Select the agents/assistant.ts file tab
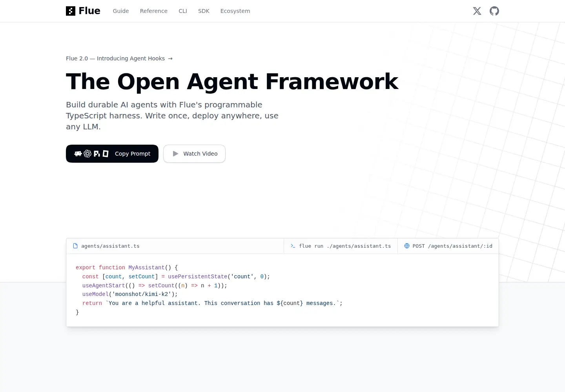This screenshot has height=392, width=565. 175,246
